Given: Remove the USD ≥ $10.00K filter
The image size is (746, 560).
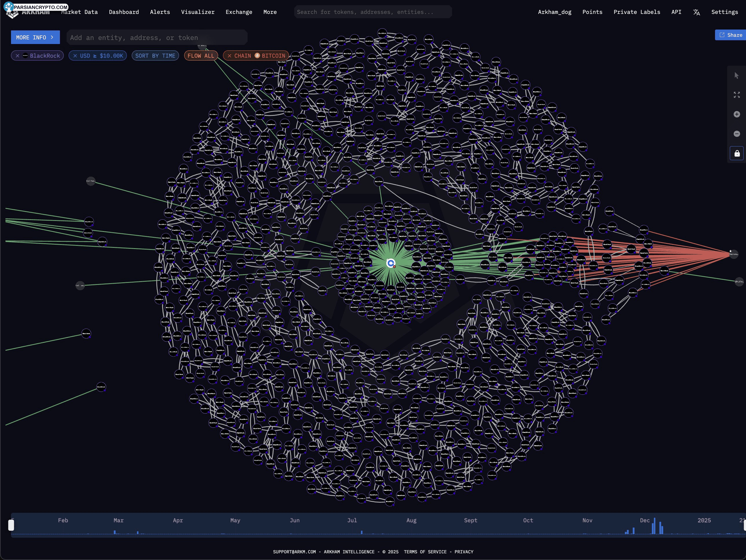Looking at the screenshot, I should (75, 55).
